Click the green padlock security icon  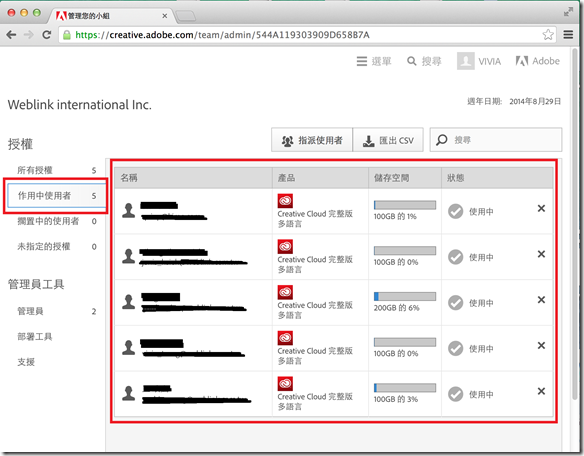pos(67,35)
